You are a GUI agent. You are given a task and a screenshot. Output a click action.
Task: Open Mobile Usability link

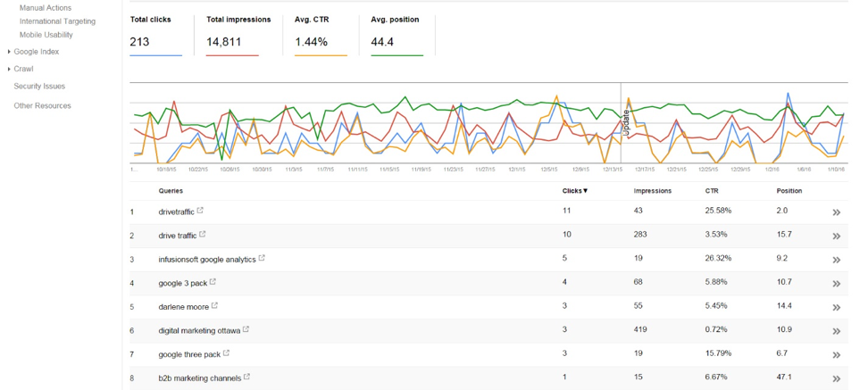[46, 35]
